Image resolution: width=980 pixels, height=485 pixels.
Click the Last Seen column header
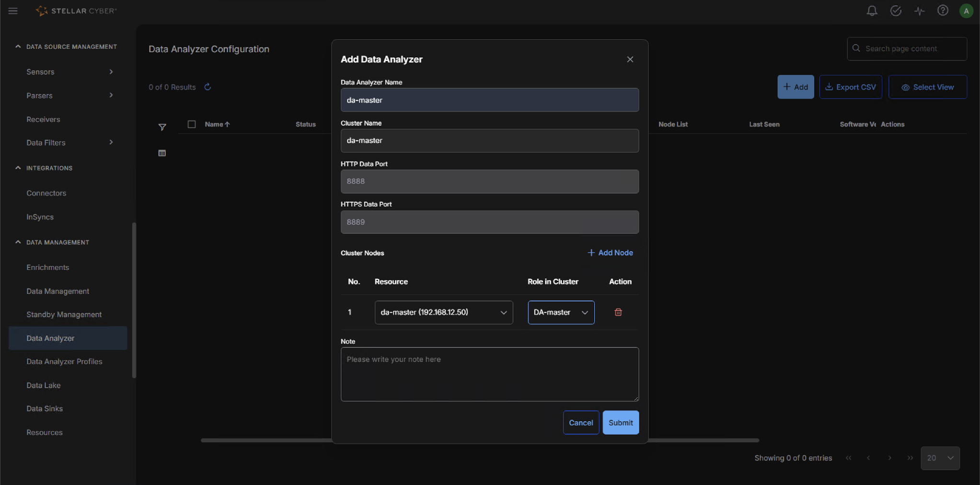pos(764,124)
